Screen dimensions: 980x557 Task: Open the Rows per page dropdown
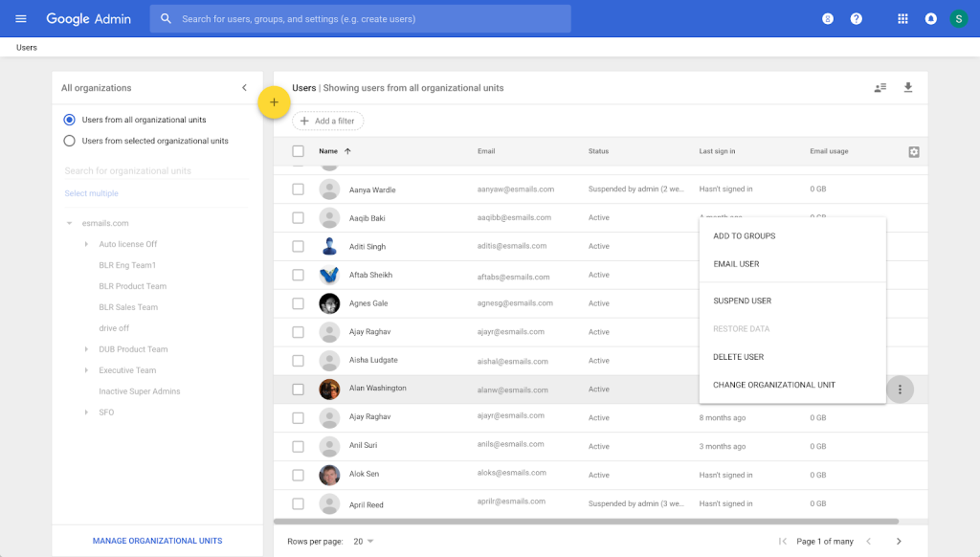click(x=365, y=541)
